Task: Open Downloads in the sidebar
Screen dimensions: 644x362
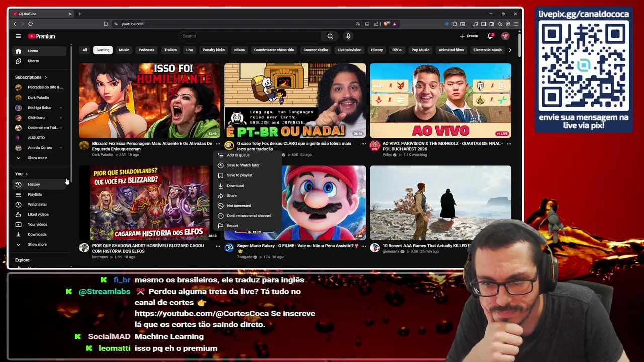Action: point(39,234)
